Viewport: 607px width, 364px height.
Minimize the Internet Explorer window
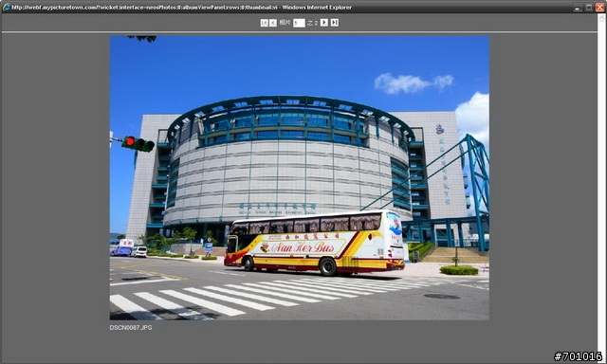(x=578, y=7)
